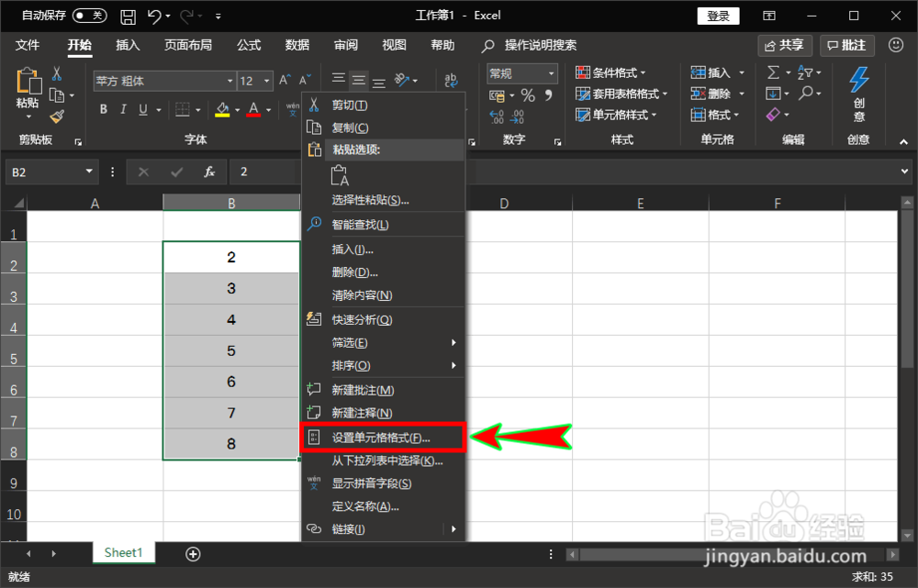Click the 删除 cells button in ribbon
Viewport: 918px width, 588px height.
pyautogui.click(x=711, y=94)
